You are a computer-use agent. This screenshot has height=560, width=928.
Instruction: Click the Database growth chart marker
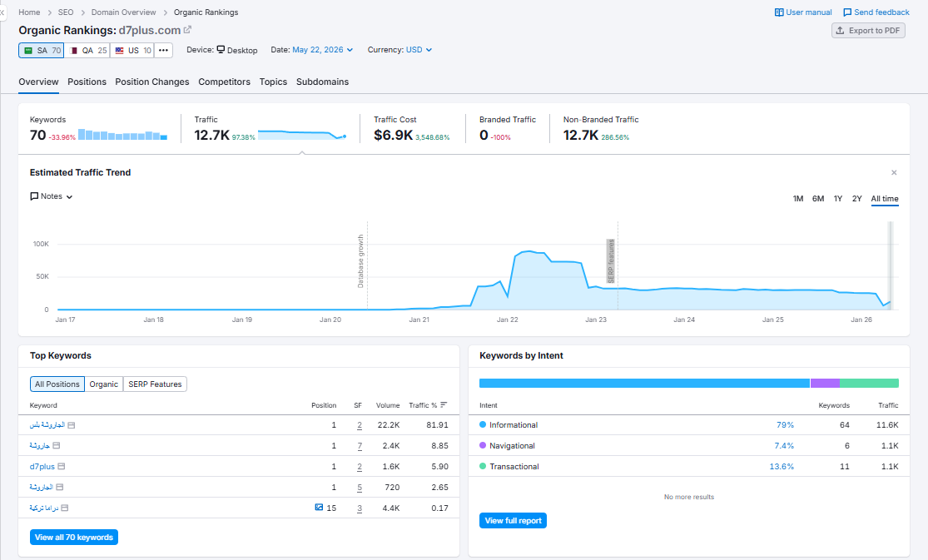click(360, 261)
